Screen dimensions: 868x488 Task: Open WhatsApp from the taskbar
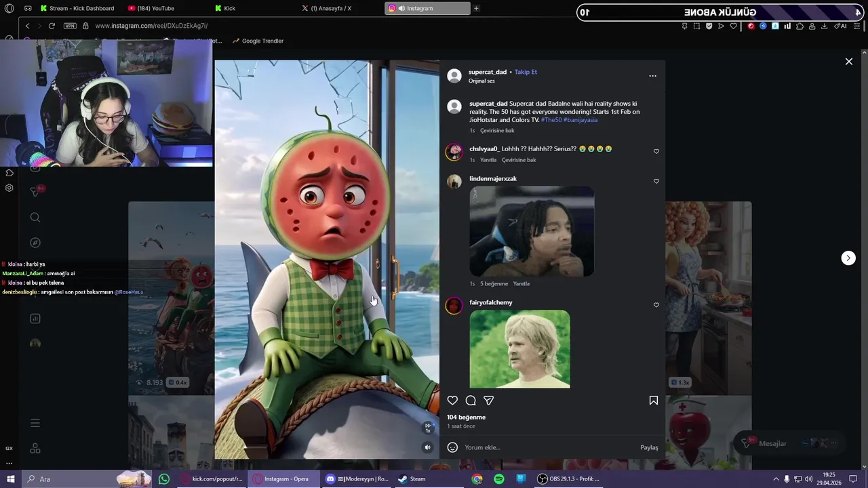pos(164,479)
